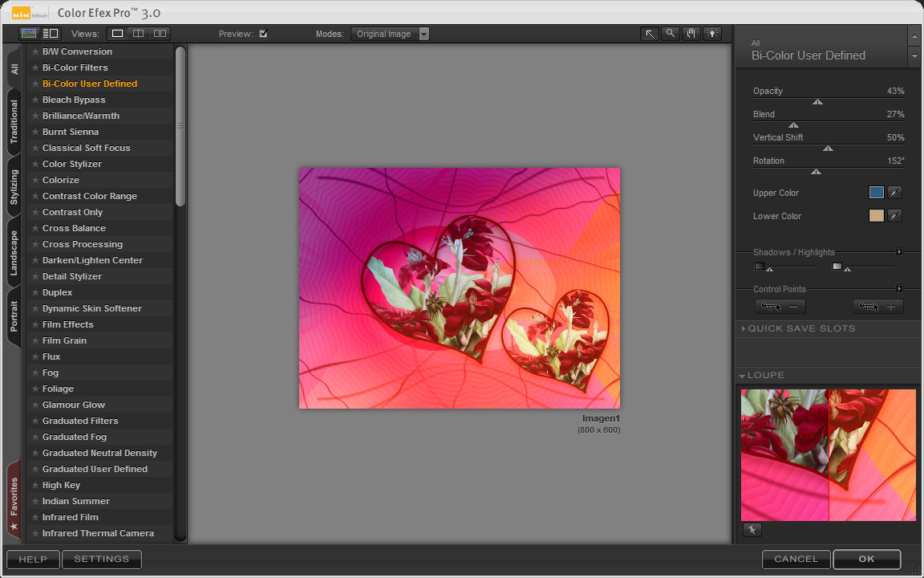Screen dimensions: 924x578
Task: Expand the Control Points section
Action: pyautogui.click(x=899, y=288)
